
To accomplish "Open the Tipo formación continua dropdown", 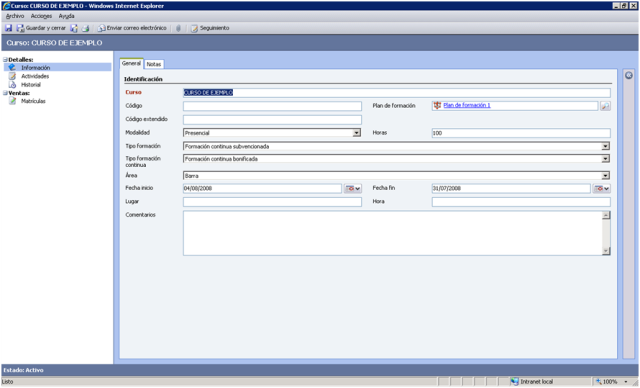I will point(605,159).
